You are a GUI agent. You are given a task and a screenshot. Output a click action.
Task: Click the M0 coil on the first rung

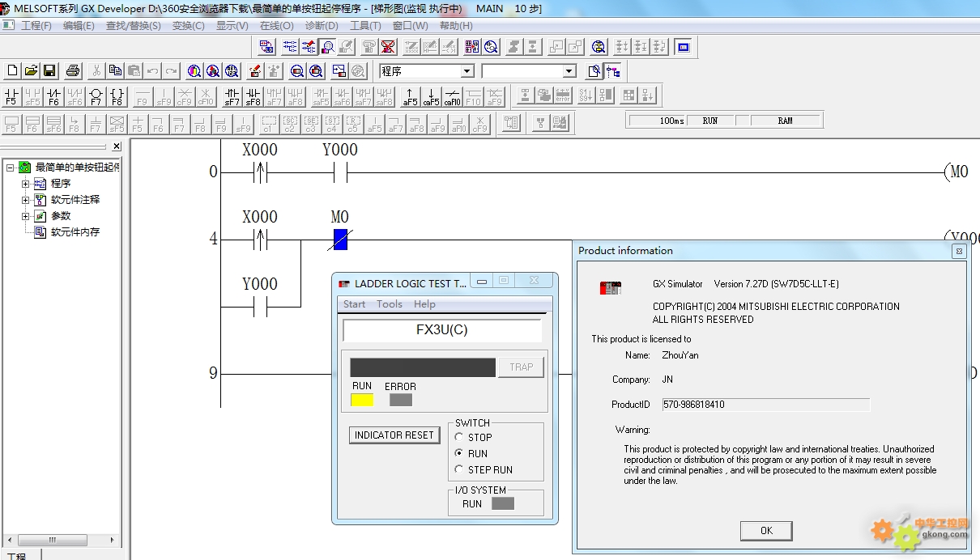pyautogui.click(x=957, y=172)
